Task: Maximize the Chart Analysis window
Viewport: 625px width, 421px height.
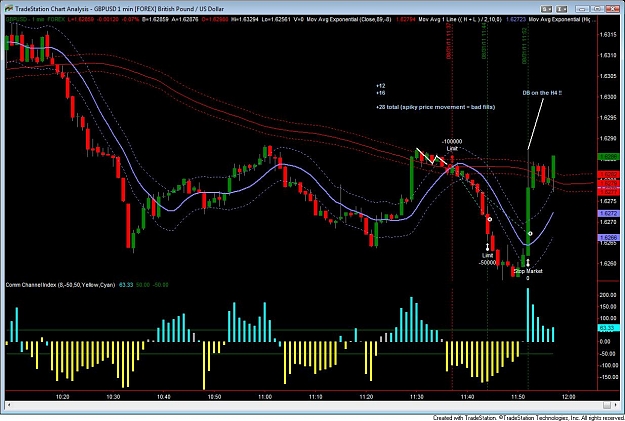Action: click(x=599, y=9)
